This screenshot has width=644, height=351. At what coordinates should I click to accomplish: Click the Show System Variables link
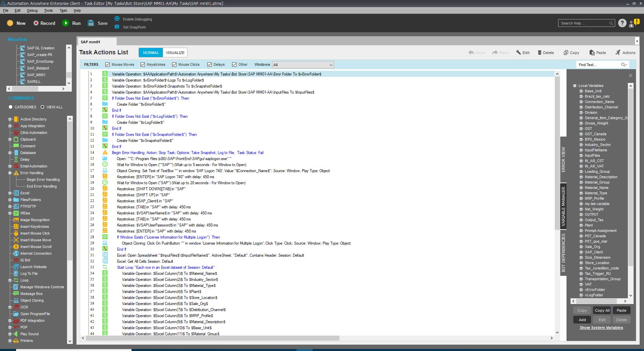coord(601,328)
